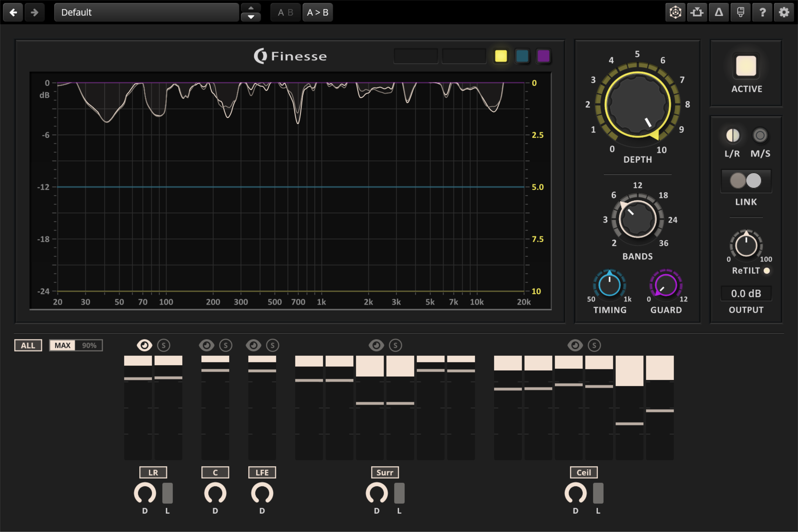Solo the LR channel group

(164, 345)
